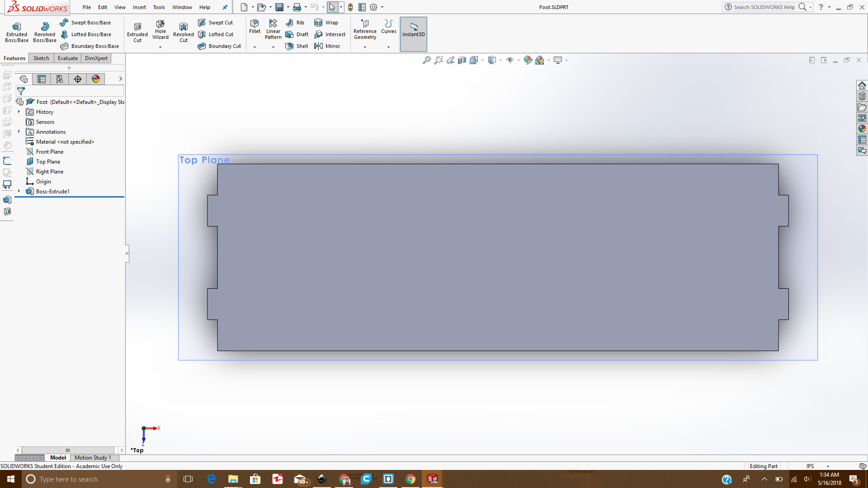Open the ConfigurationManager tab icon
The width and height of the screenshot is (868, 488).
(x=60, y=79)
